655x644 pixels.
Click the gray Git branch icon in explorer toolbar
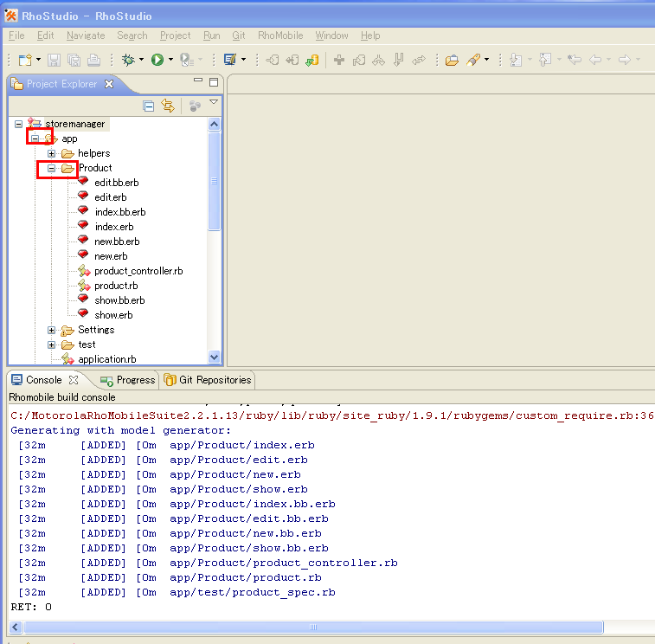click(x=195, y=106)
